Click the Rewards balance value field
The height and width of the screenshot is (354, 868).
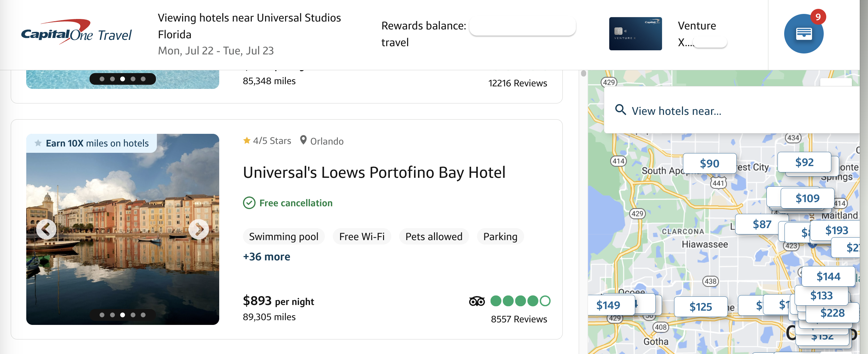point(522,26)
